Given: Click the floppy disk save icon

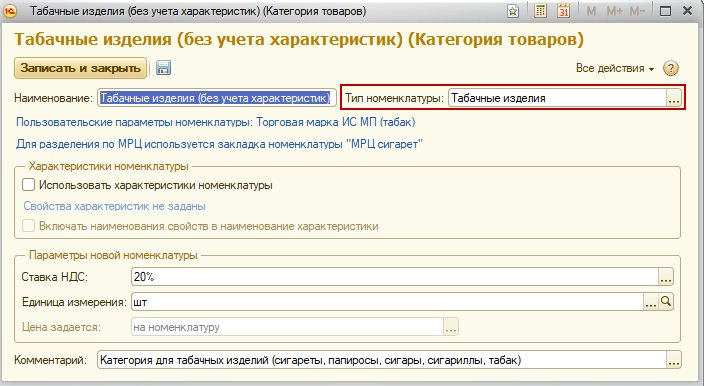Looking at the screenshot, I should [x=163, y=68].
